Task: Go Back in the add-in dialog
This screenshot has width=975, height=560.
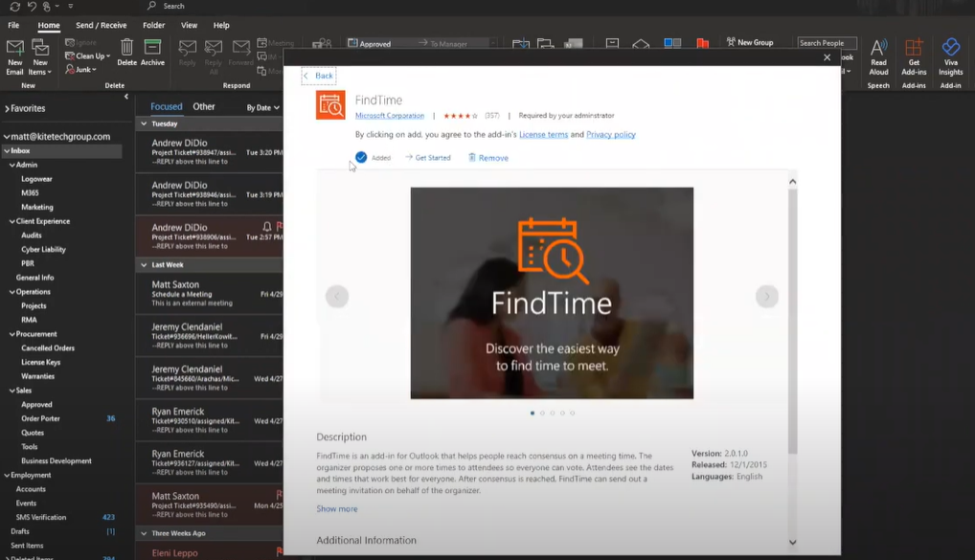Action: click(319, 76)
